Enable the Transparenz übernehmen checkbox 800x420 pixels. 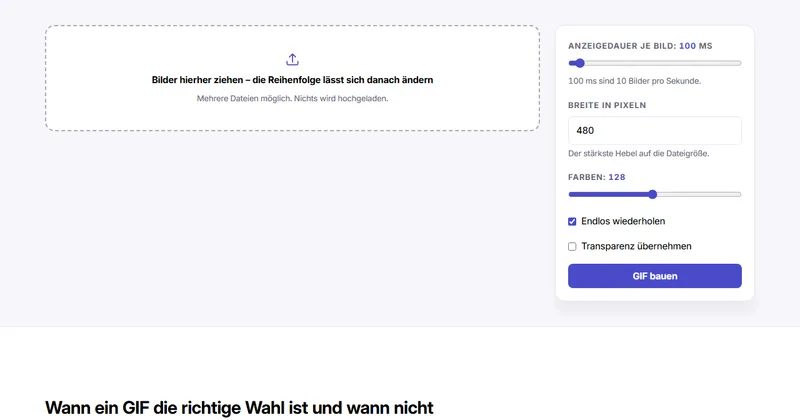(x=572, y=246)
